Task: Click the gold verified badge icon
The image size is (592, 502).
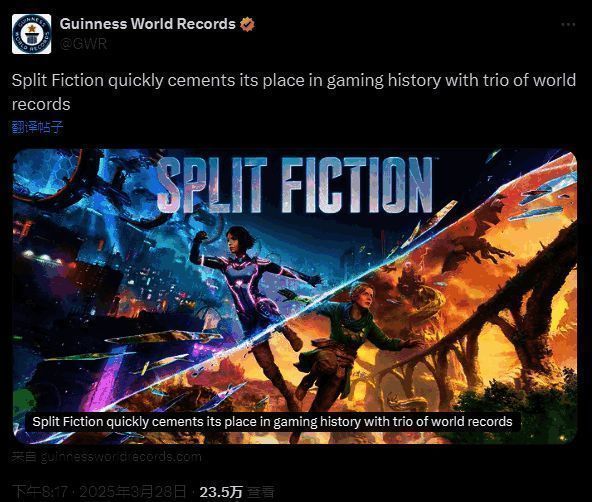Action: pos(247,24)
